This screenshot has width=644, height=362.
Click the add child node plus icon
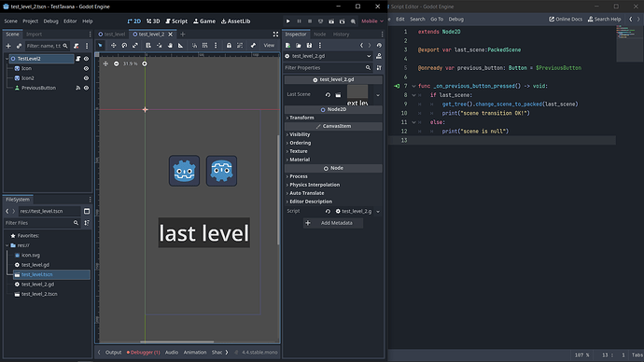click(8, 46)
